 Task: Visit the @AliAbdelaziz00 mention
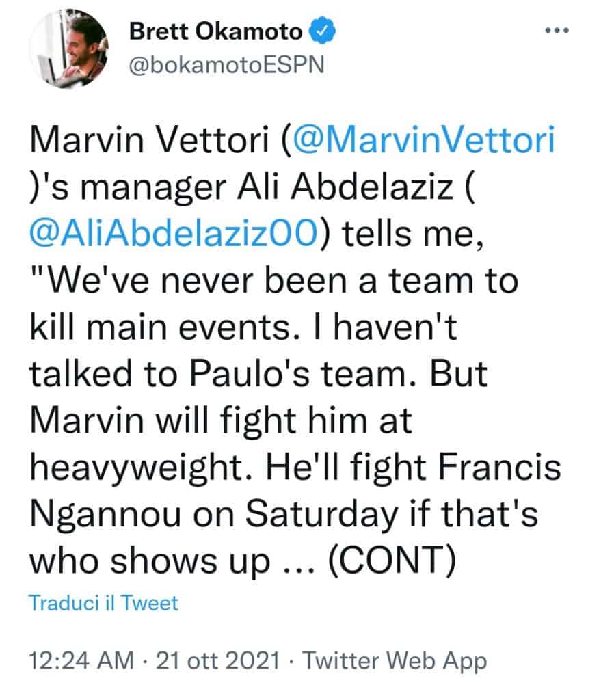[175, 233]
